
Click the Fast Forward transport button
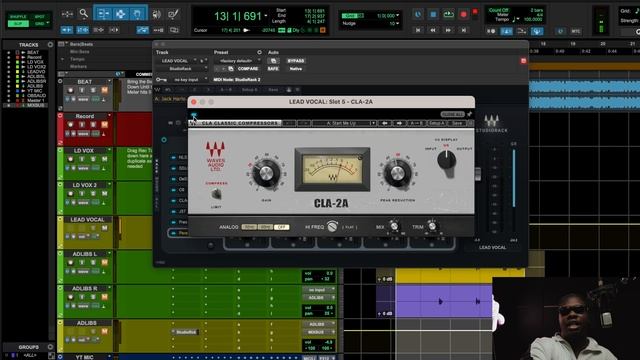[448, 30]
